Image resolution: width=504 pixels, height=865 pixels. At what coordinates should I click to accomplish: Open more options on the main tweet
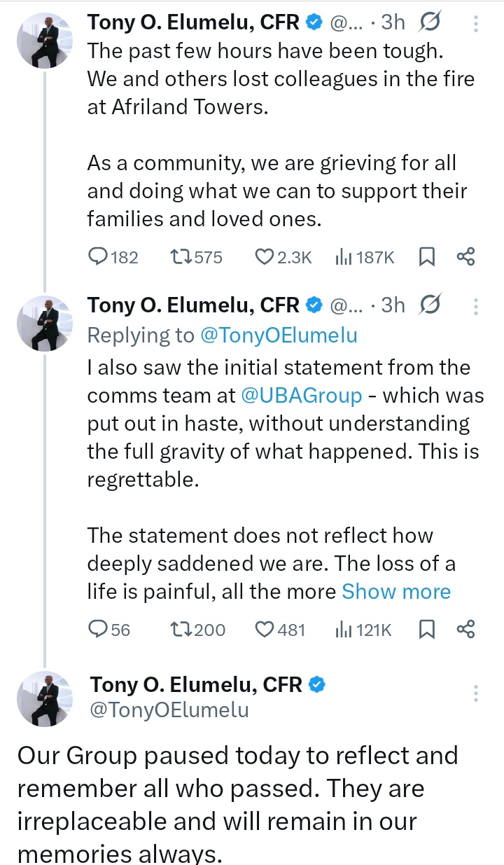coord(476,693)
